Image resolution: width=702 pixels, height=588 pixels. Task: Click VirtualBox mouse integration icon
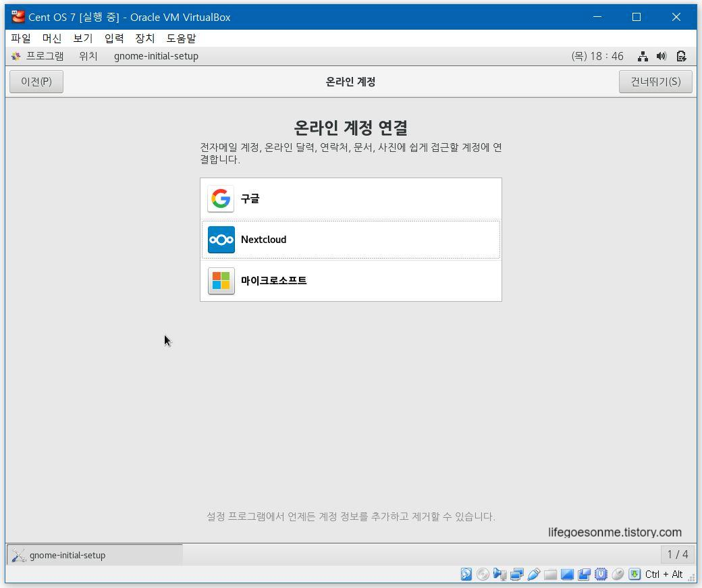coord(618,574)
